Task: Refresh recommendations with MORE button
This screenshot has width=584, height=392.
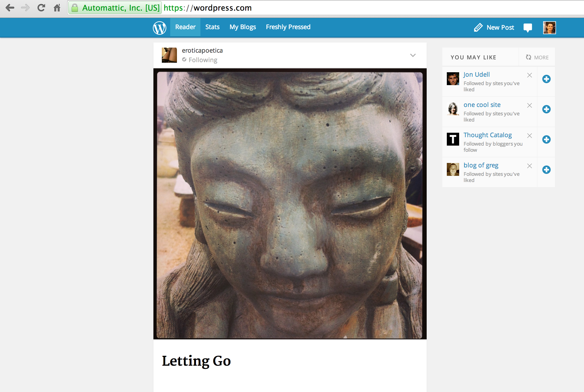Action: [x=537, y=57]
